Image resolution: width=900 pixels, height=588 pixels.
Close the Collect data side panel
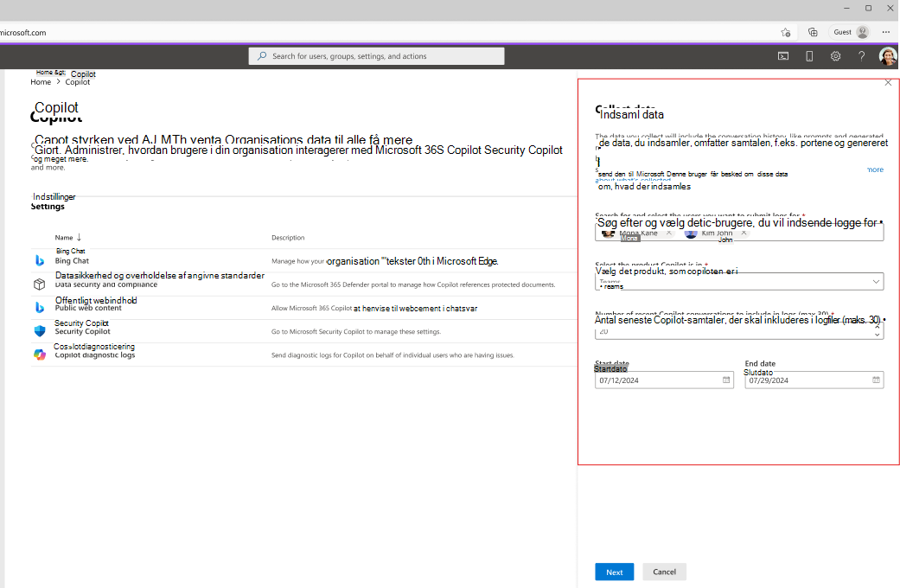click(888, 83)
